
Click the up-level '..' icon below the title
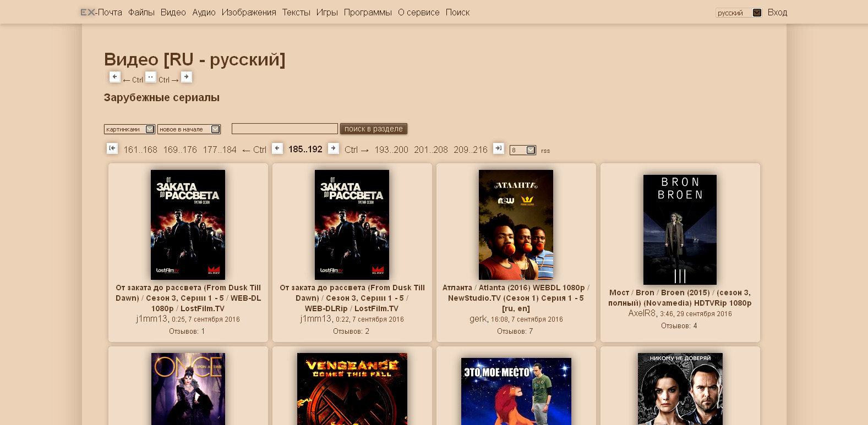pos(150,77)
